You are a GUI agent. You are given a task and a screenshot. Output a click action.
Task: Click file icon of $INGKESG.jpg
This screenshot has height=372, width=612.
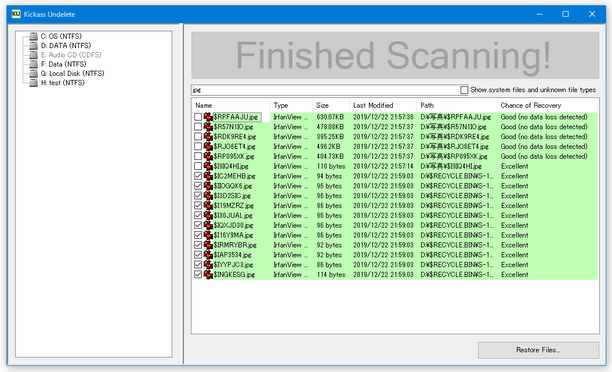(208, 274)
